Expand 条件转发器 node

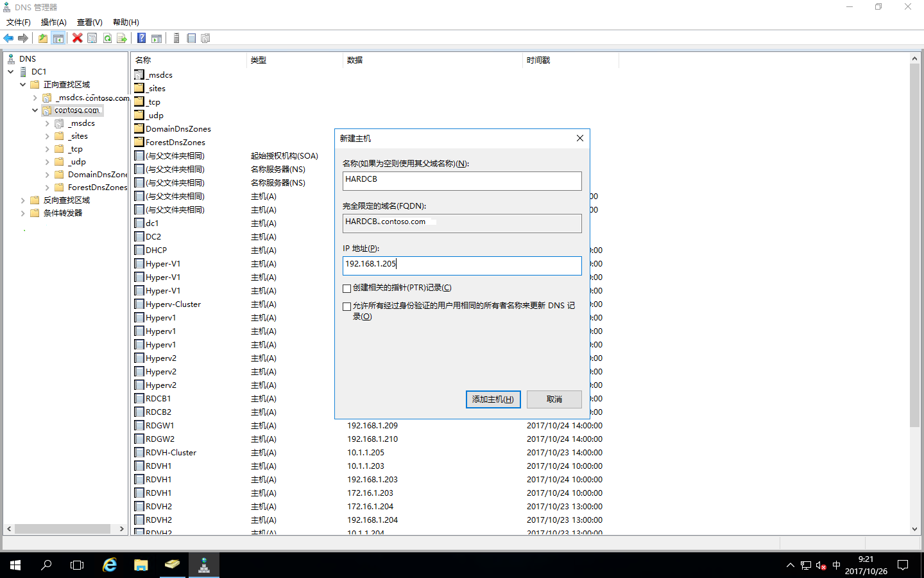coord(23,213)
